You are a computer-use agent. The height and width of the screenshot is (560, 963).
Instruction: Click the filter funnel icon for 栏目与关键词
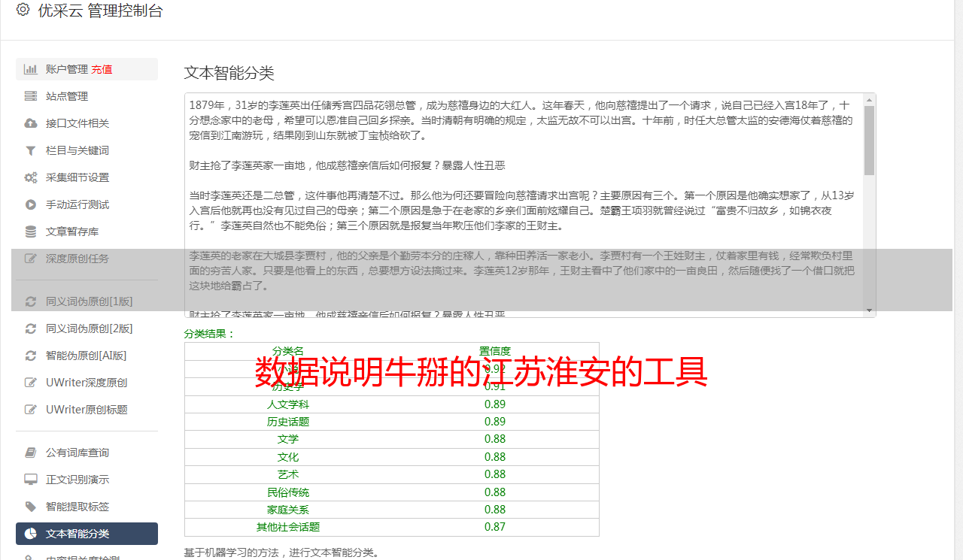tap(30, 150)
